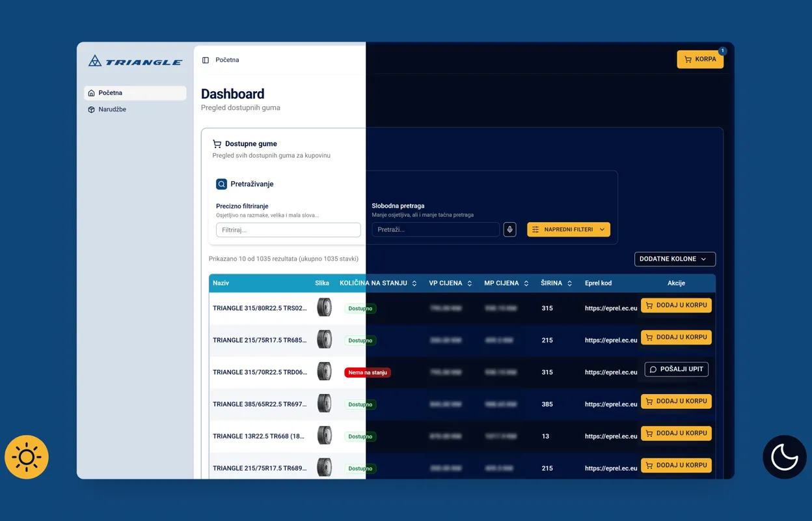Click the Prikazano 10 od 1035 rezultata text

point(284,259)
